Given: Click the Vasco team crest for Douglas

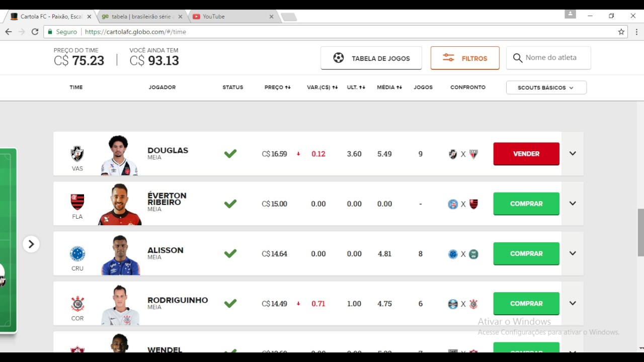Looking at the screenshot, I should (77, 153).
